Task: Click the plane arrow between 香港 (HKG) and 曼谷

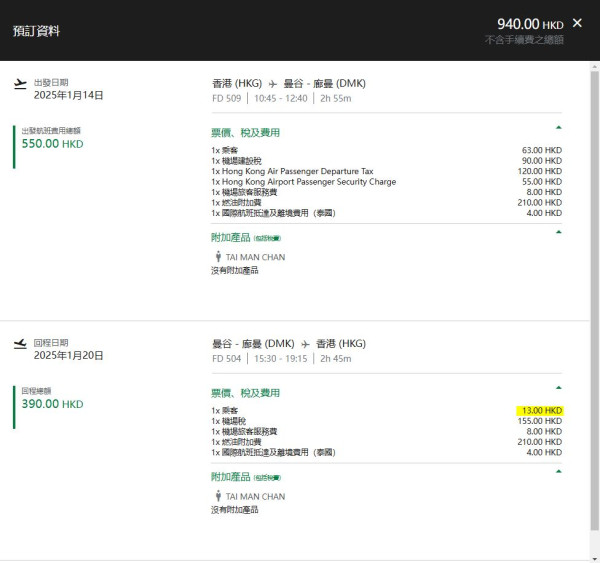Action: tap(272, 84)
